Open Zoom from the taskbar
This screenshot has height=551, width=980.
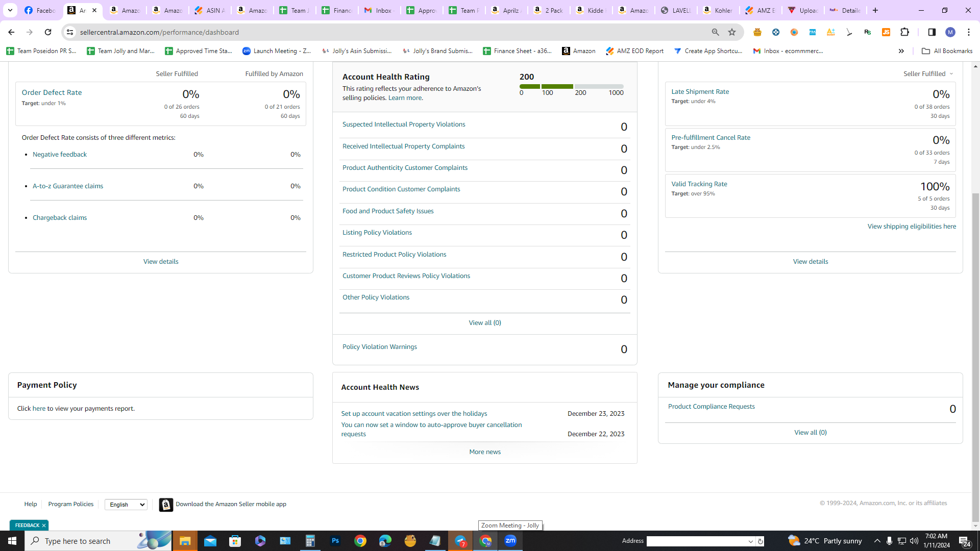coord(510,541)
